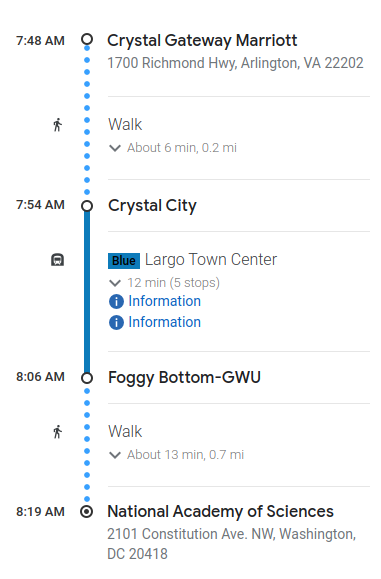Click the Crystal Gateway Marriott origin circle marker
381x579 pixels.
pos(87,39)
